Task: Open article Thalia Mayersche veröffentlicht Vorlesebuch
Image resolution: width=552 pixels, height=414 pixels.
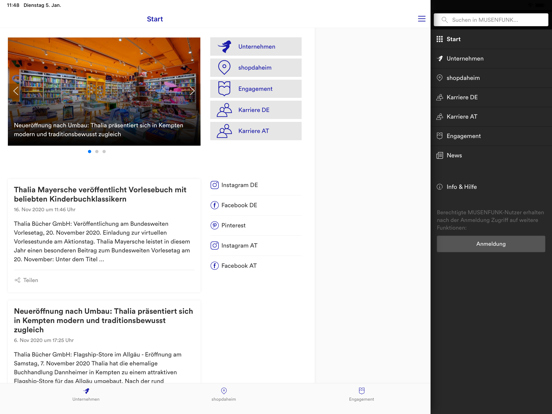Action: coord(100,194)
